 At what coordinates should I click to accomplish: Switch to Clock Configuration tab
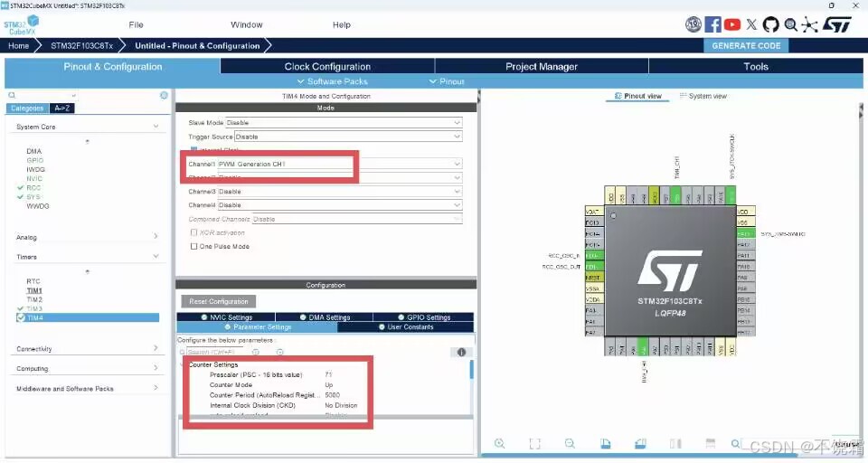(327, 66)
